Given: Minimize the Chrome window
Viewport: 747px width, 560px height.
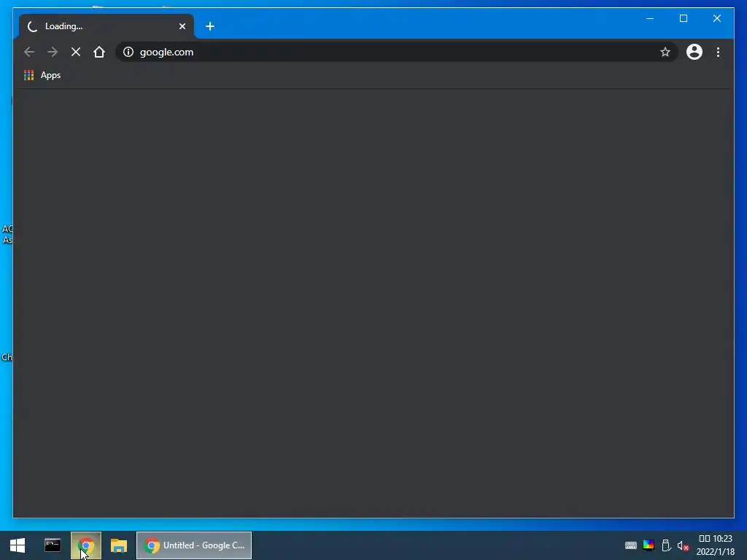Looking at the screenshot, I should (x=650, y=18).
